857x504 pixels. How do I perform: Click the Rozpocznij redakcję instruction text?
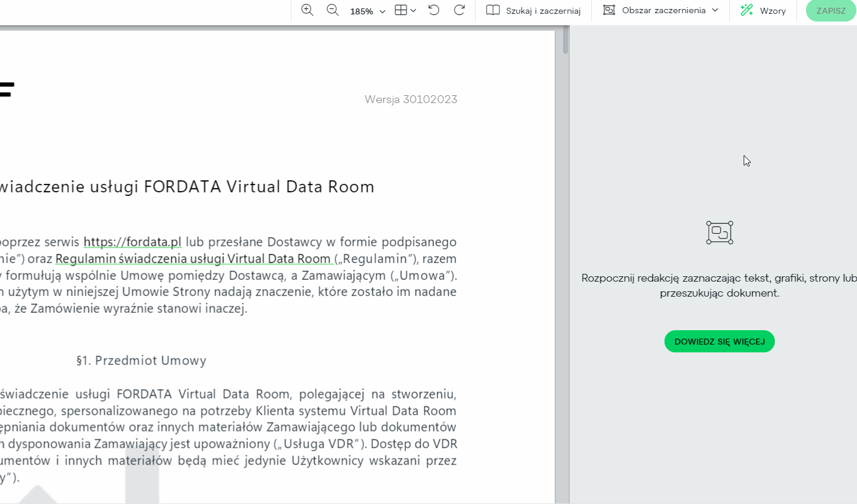point(720,285)
